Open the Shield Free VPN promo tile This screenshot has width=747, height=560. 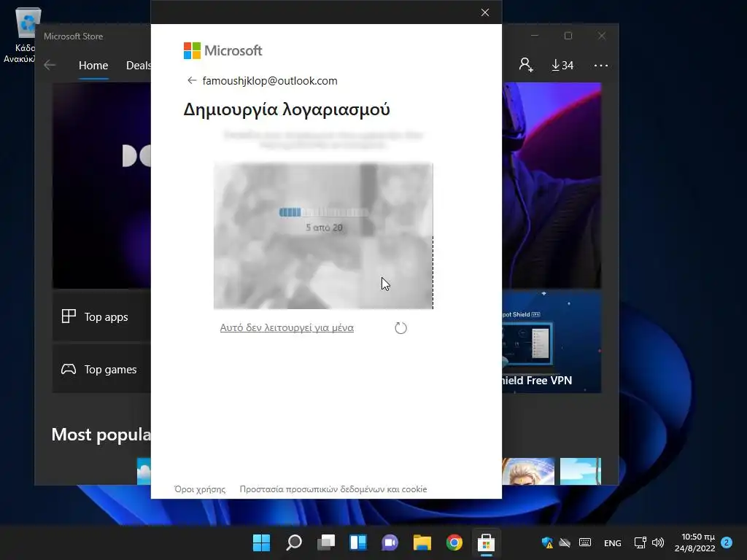pos(551,341)
